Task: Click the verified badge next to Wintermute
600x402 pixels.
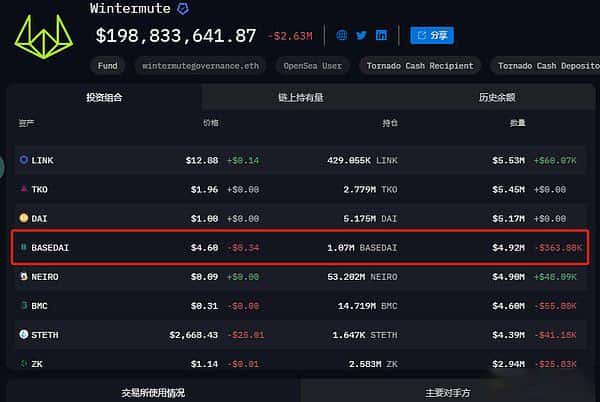Action: (x=183, y=8)
